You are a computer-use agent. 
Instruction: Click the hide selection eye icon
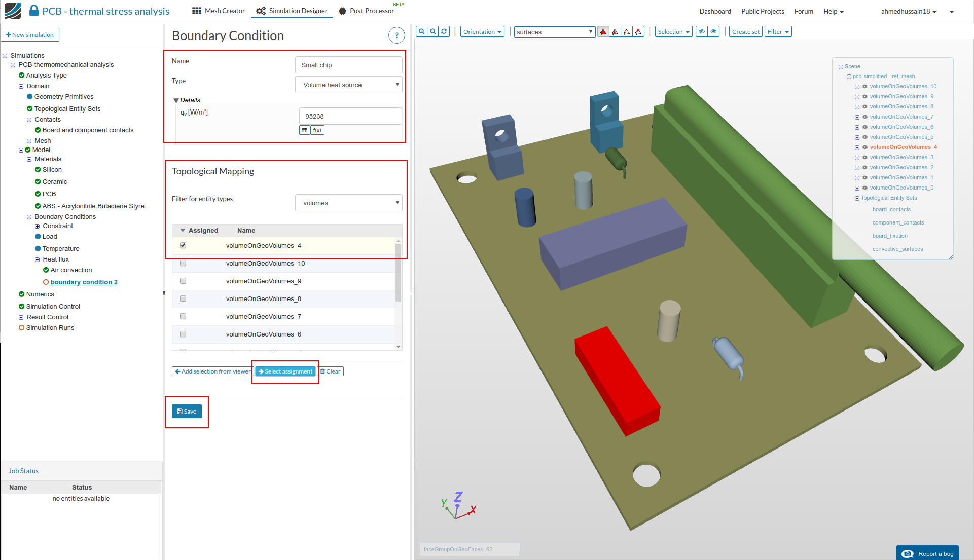pos(702,31)
